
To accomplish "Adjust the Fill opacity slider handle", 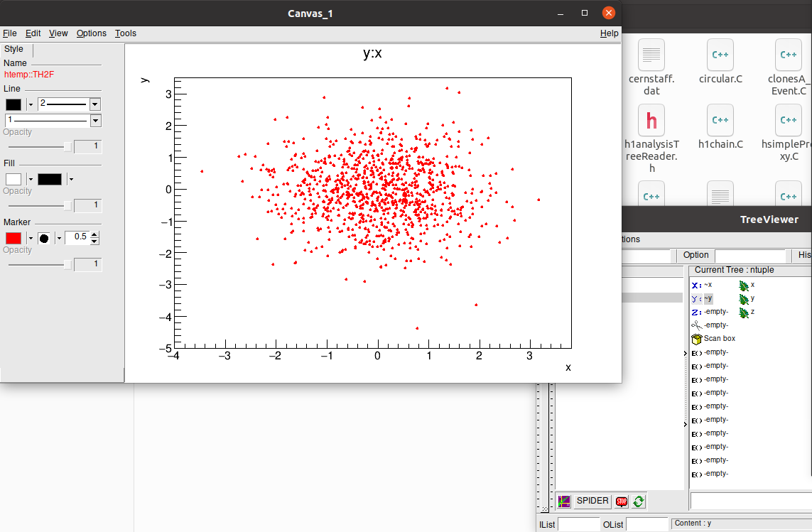I will pyautogui.click(x=67, y=206).
